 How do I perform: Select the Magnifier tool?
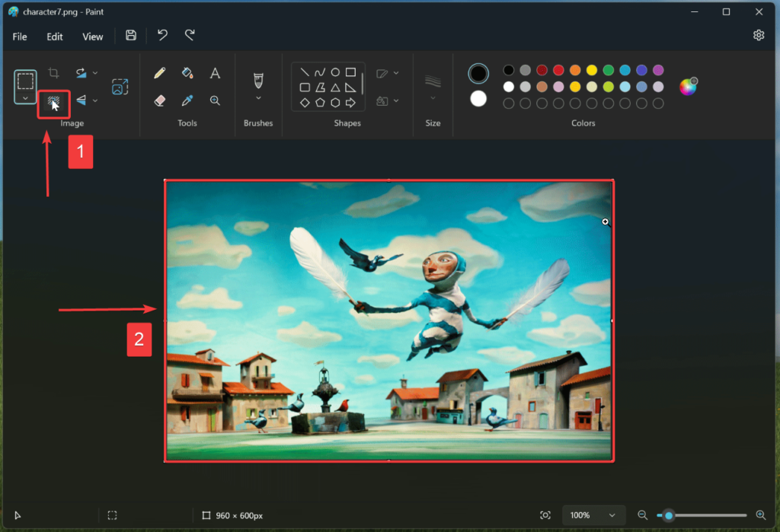(x=215, y=100)
